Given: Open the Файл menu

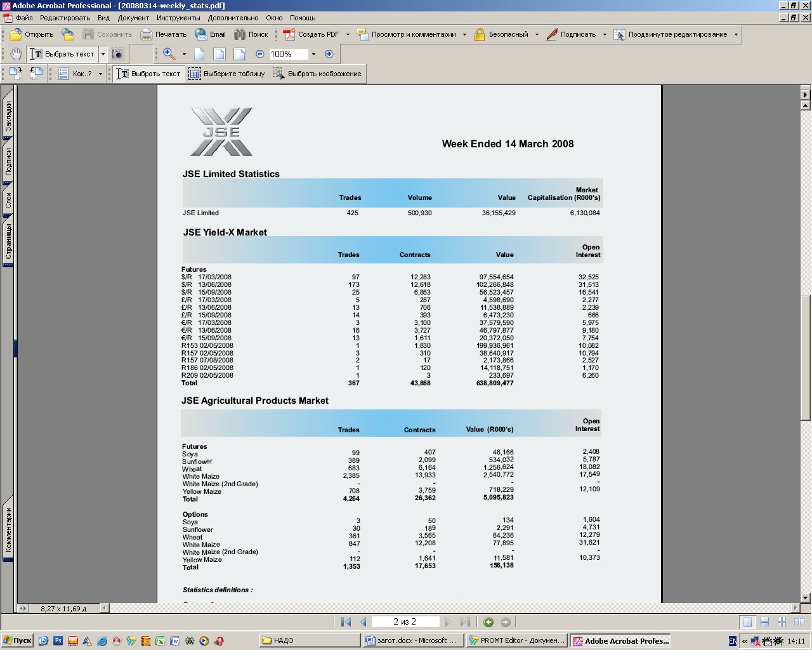Looking at the screenshot, I should (x=24, y=18).
